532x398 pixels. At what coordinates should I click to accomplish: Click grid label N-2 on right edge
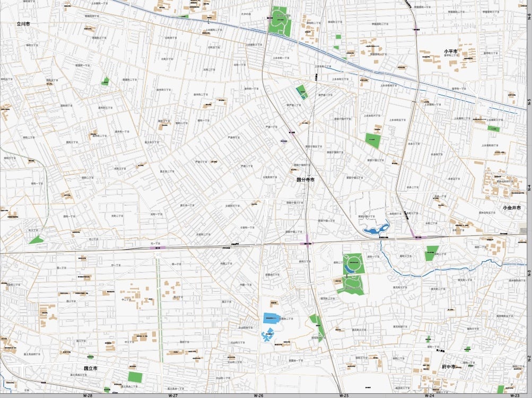click(x=529, y=358)
